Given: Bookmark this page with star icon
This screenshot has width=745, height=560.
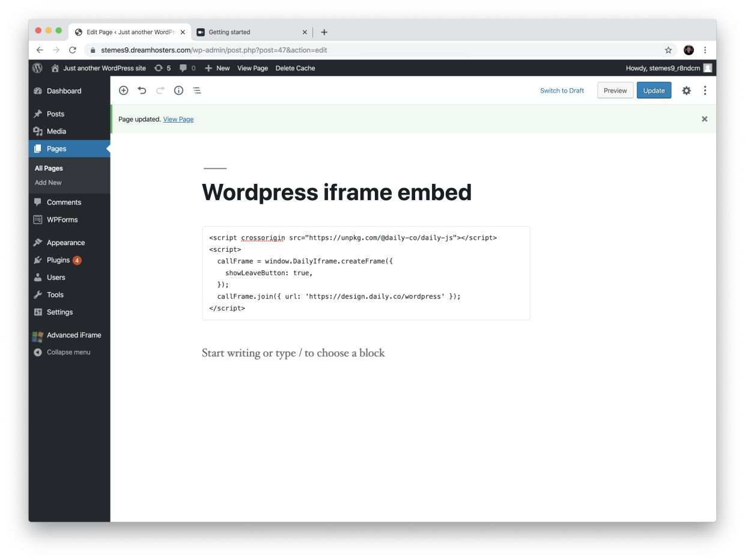Looking at the screenshot, I should (668, 50).
